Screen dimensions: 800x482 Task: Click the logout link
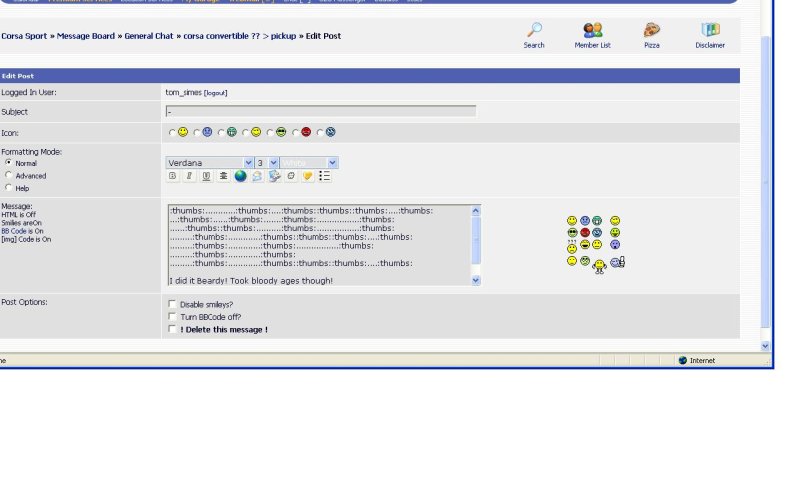(216, 93)
